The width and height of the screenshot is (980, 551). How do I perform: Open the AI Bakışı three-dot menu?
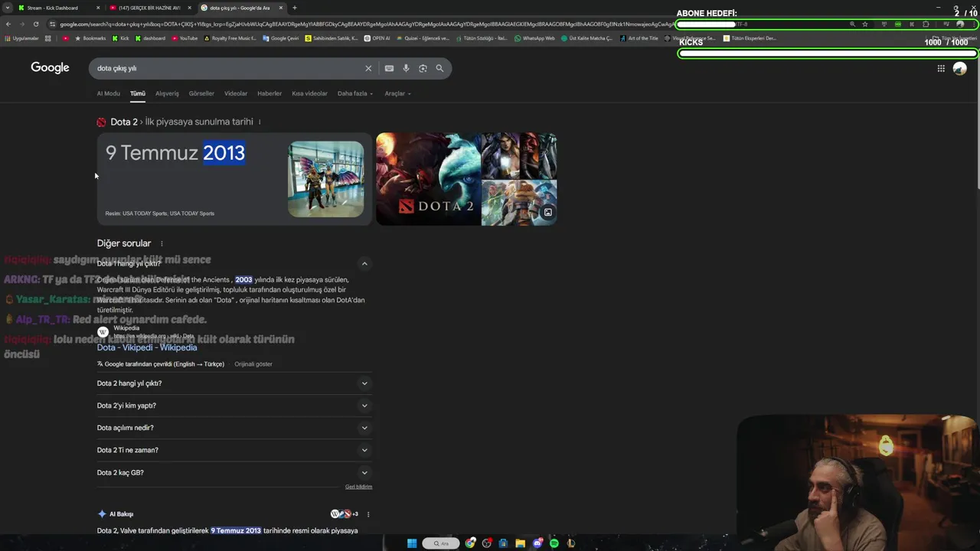click(x=368, y=514)
